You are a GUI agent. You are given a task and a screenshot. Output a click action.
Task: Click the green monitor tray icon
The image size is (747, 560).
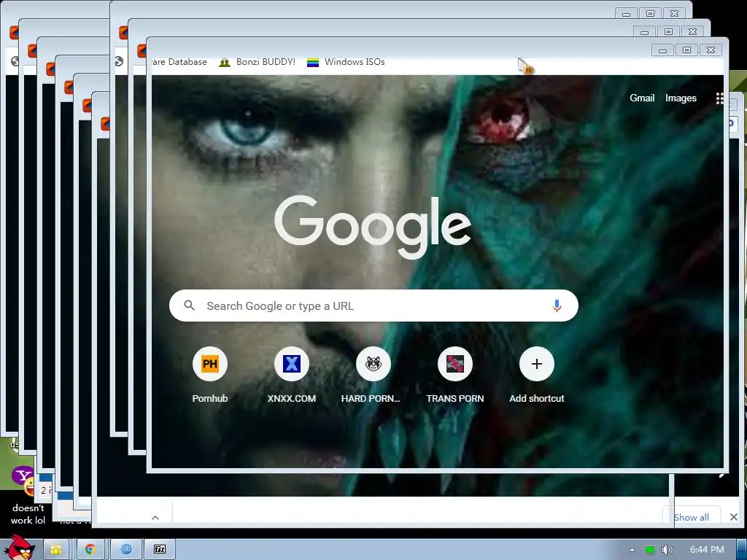pyautogui.click(x=649, y=550)
